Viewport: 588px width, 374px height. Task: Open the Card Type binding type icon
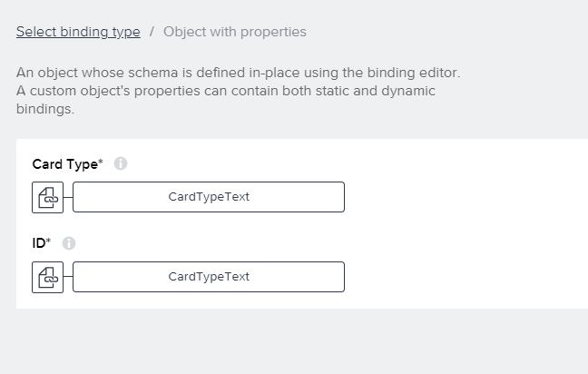click(x=47, y=197)
